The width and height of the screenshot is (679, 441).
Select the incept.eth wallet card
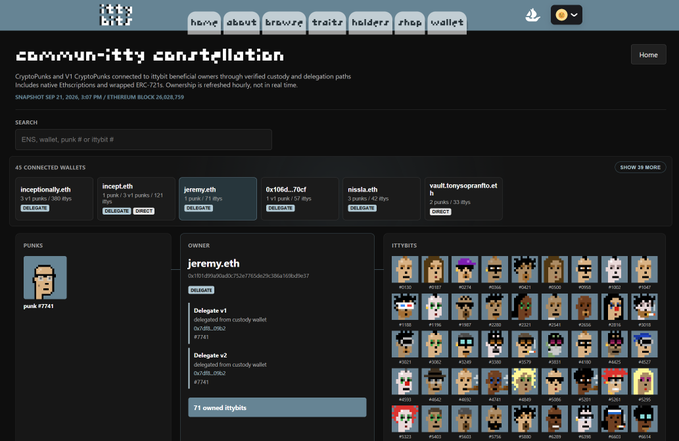pos(136,199)
